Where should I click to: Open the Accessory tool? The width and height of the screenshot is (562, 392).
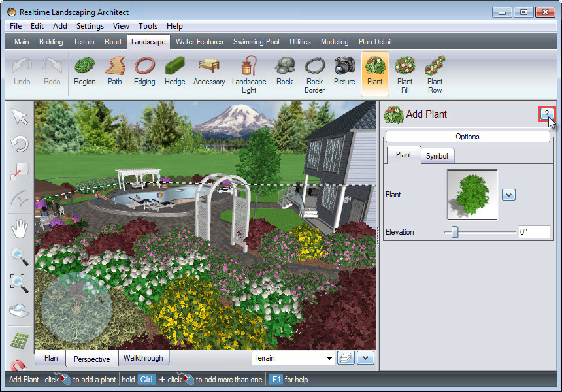click(209, 72)
